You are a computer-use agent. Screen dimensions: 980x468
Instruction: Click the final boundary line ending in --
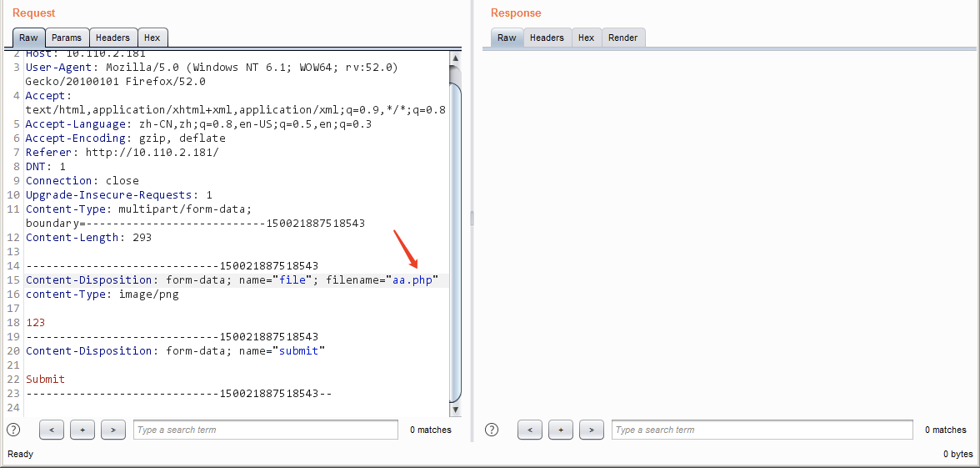[x=178, y=394]
